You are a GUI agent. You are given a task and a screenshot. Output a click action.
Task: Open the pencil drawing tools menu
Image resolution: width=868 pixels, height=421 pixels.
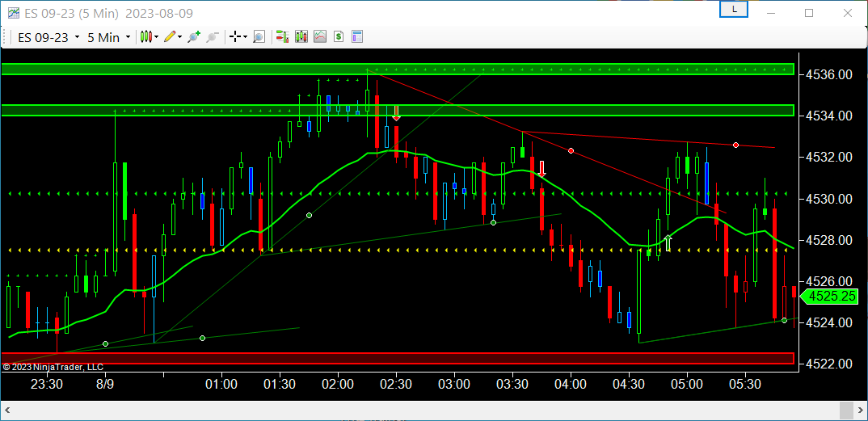tap(173, 37)
